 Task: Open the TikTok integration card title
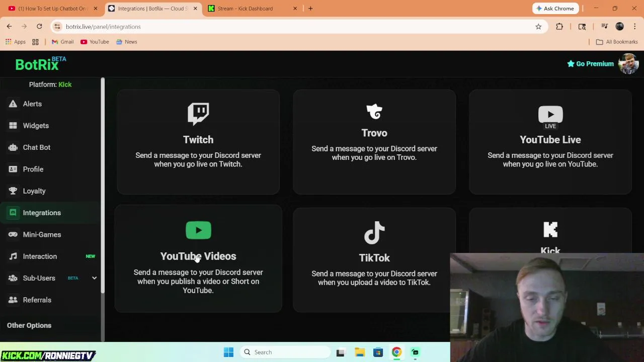(x=374, y=258)
